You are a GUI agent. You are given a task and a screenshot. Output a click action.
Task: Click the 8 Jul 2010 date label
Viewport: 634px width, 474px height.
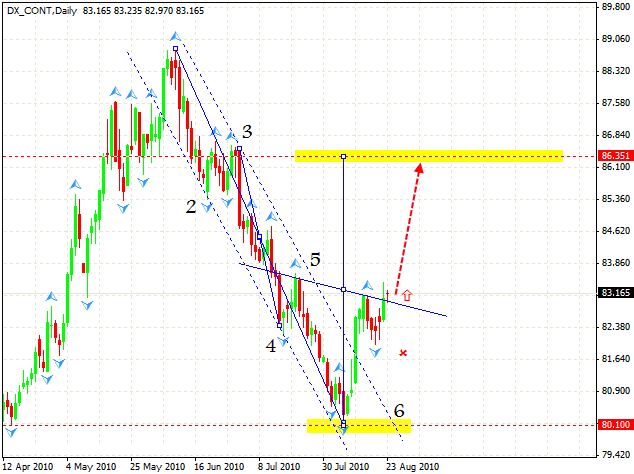[x=279, y=467]
